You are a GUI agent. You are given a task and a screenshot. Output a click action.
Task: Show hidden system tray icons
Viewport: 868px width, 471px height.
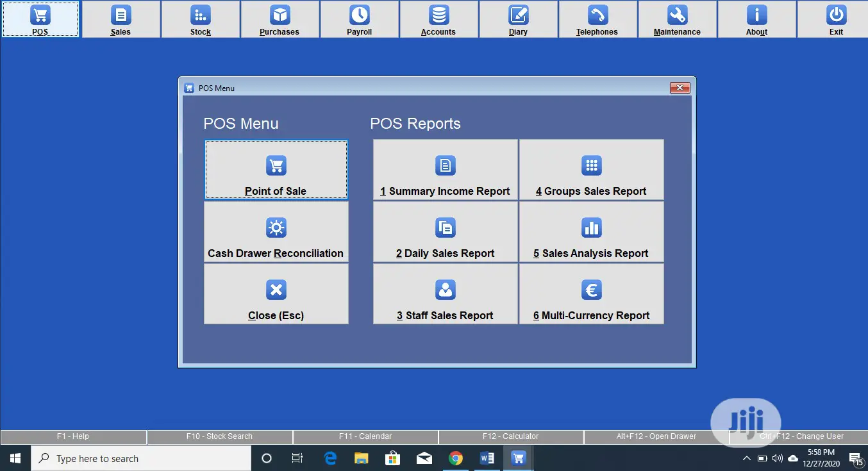[747, 458]
